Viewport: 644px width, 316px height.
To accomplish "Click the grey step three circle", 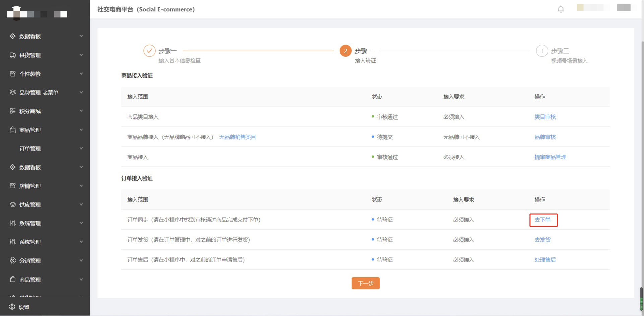I will click(x=542, y=51).
